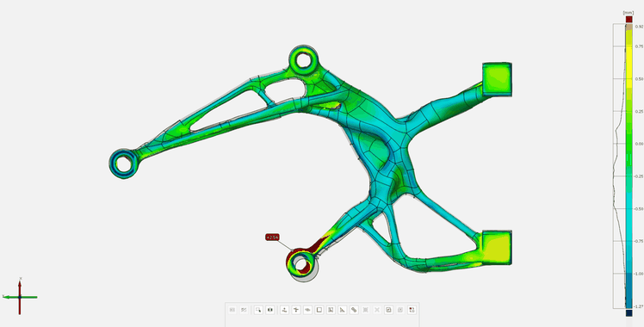Screen dimensions: 644x327
Task: Click the coordinate axis triad
Action: [x=20, y=296]
